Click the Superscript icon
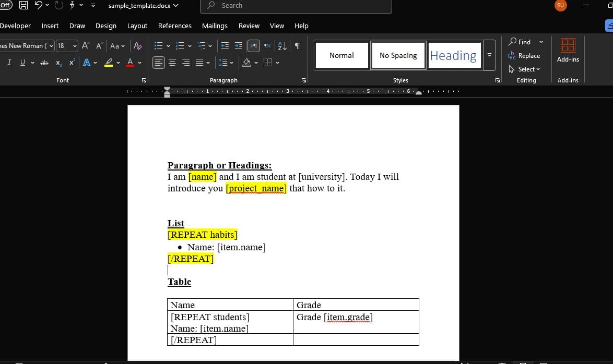The image size is (613, 364). 70,63
